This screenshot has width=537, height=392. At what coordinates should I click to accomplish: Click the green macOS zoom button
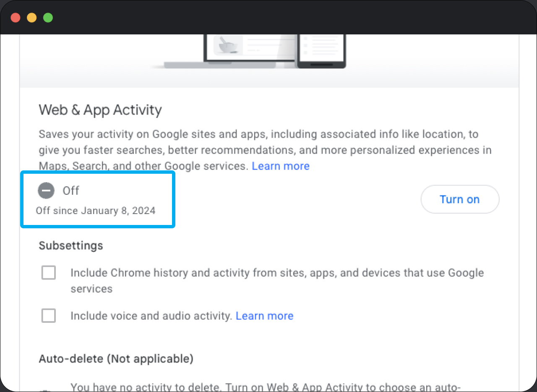[x=48, y=18]
